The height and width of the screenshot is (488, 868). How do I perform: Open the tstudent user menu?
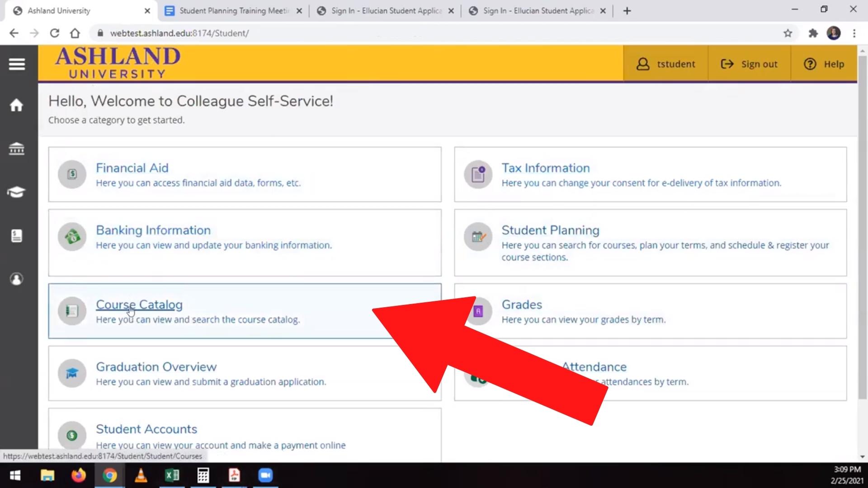(x=665, y=64)
